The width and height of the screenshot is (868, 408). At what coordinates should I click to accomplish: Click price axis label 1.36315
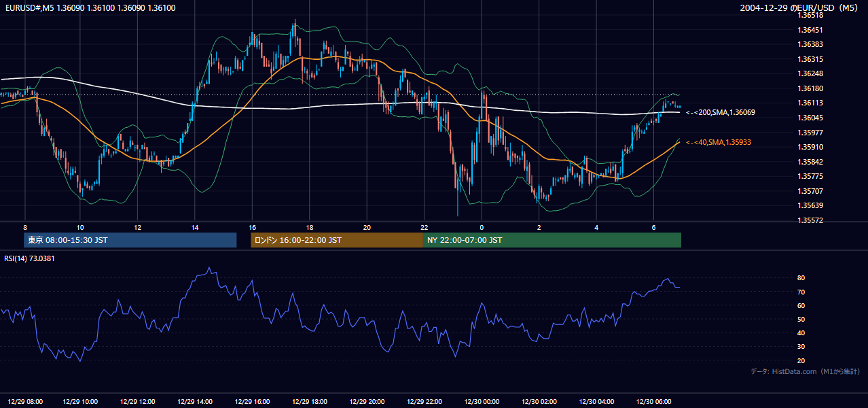pyautogui.click(x=811, y=59)
